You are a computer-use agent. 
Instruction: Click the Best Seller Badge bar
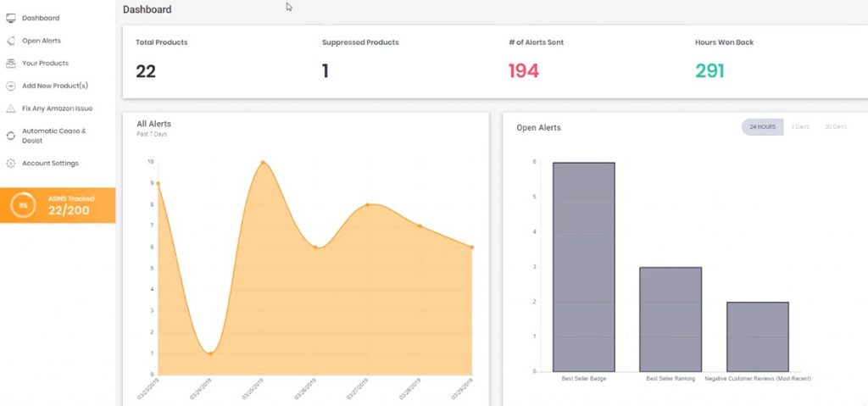583,267
